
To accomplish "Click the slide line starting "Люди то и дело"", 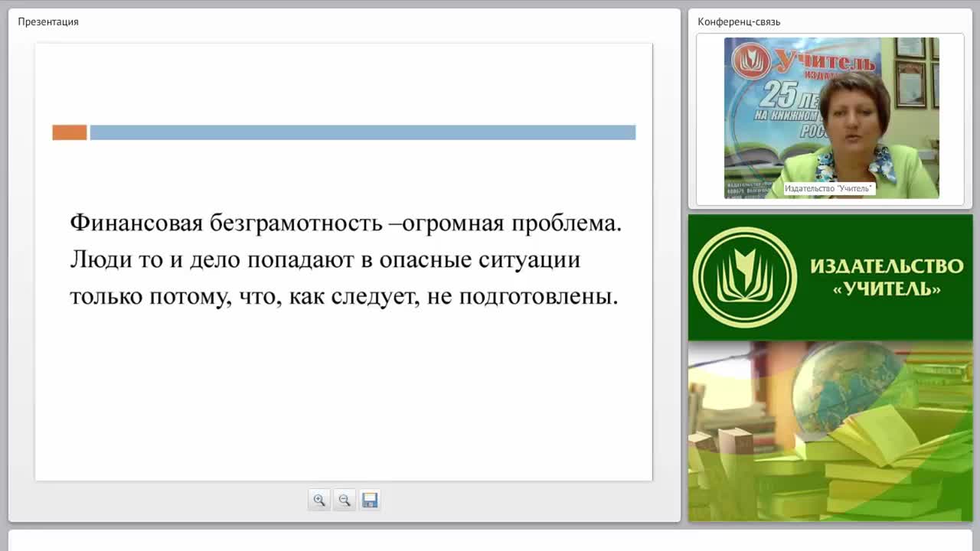I will pyautogui.click(x=325, y=260).
